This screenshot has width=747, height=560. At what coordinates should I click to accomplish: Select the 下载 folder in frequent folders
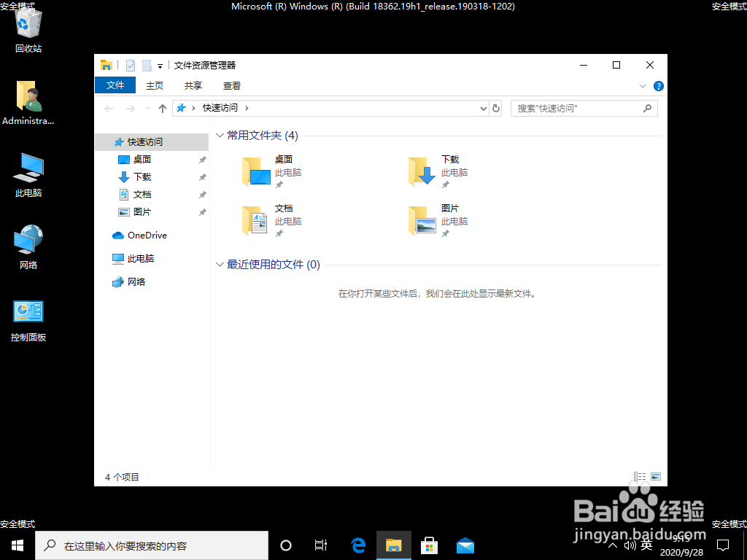pyautogui.click(x=438, y=171)
